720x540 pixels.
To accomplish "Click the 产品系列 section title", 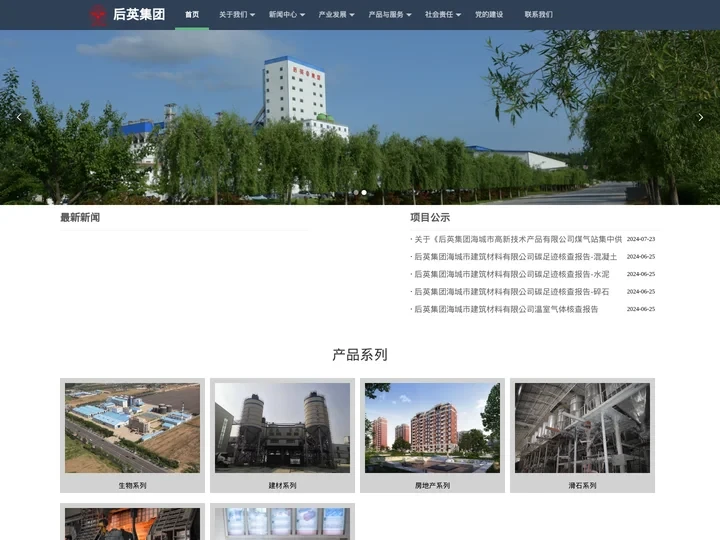I will tap(360, 354).
